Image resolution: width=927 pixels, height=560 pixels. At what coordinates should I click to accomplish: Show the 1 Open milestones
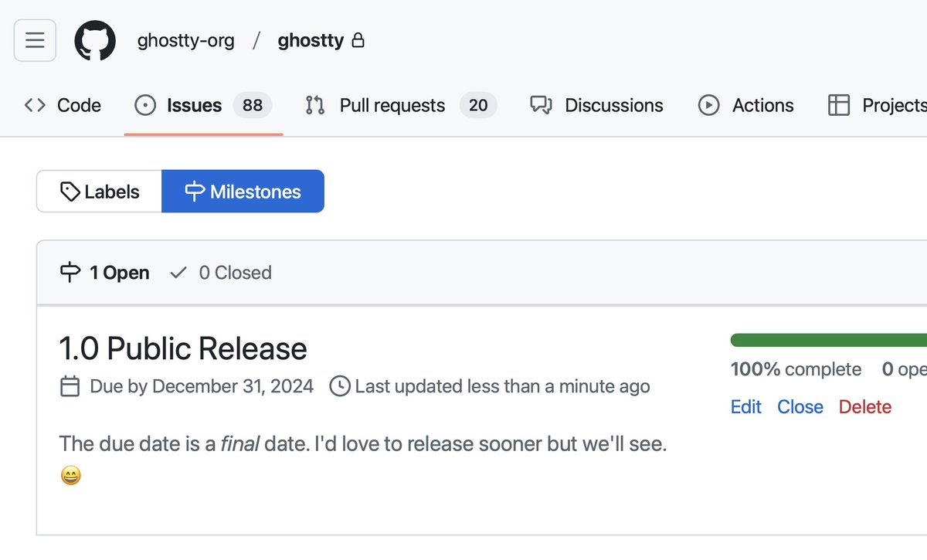coord(104,273)
